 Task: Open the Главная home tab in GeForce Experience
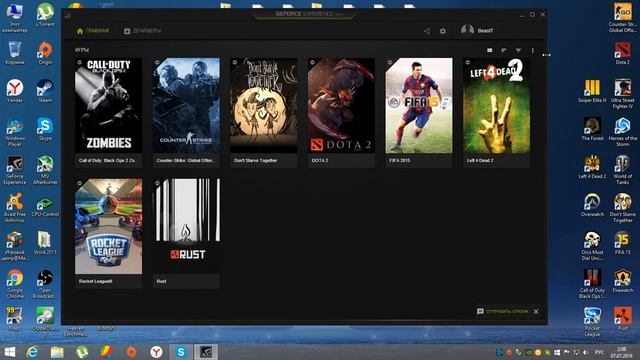93,31
